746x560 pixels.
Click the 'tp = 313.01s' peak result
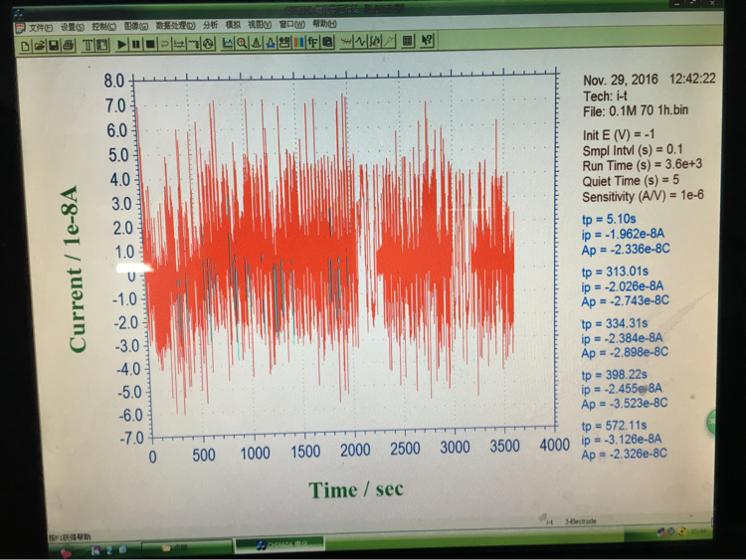pyautogui.click(x=615, y=273)
